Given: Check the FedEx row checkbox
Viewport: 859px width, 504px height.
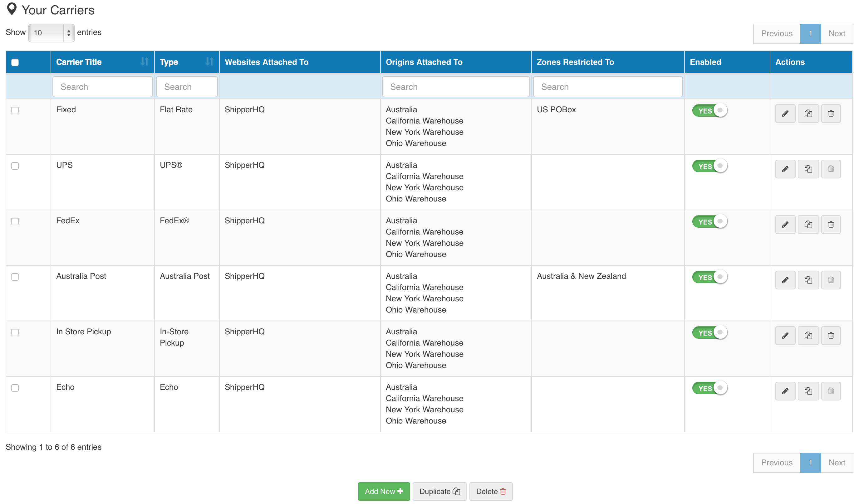Looking at the screenshot, I should pos(15,221).
